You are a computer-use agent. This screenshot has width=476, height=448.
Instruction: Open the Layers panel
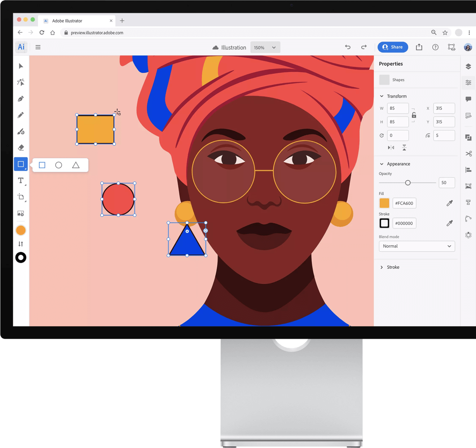click(x=468, y=66)
